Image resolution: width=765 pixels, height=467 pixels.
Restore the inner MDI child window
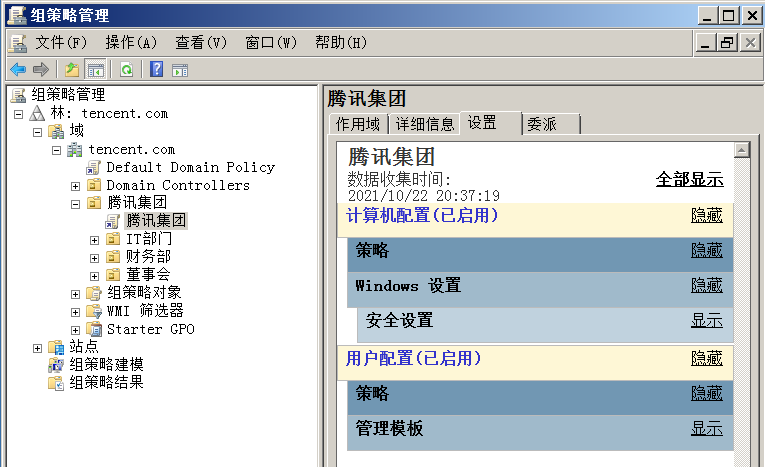click(727, 43)
